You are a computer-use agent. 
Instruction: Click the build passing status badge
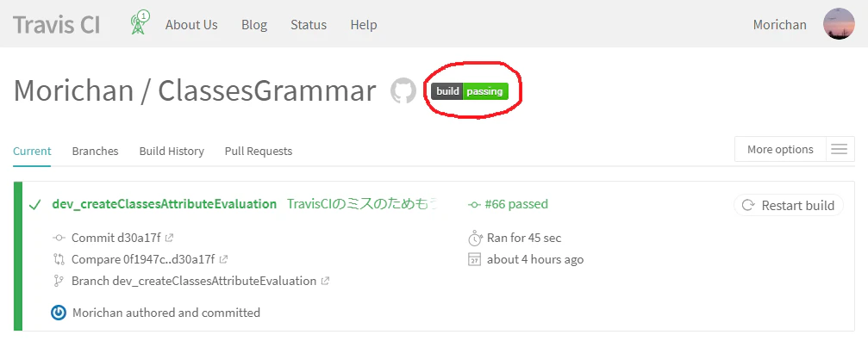pos(470,91)
